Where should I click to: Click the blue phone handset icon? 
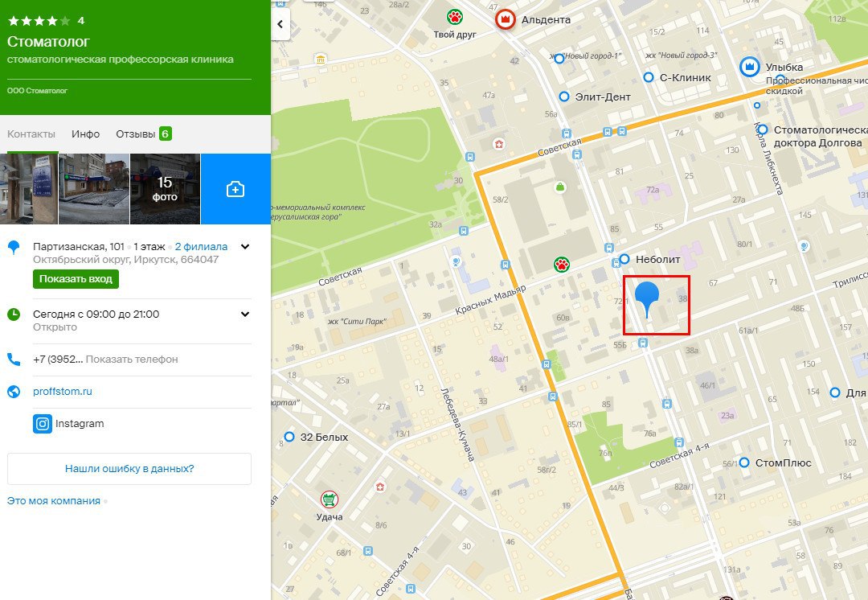[x=14, y=359]
